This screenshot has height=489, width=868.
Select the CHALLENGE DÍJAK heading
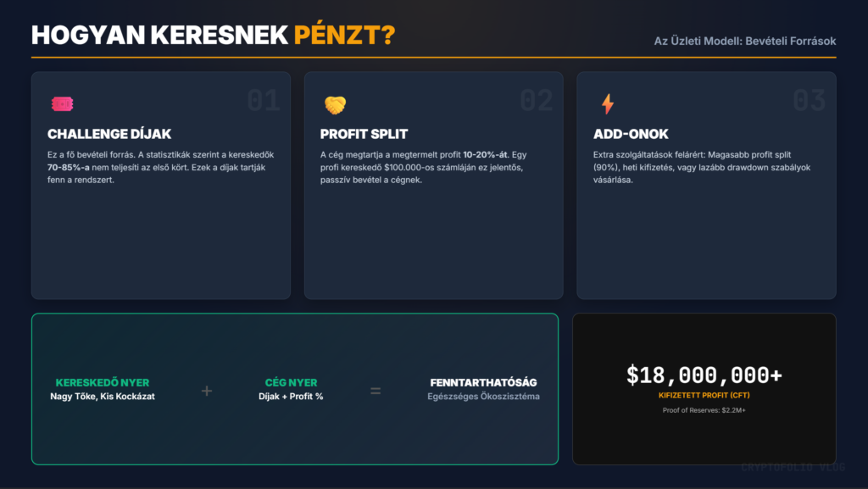pos(109,134)
